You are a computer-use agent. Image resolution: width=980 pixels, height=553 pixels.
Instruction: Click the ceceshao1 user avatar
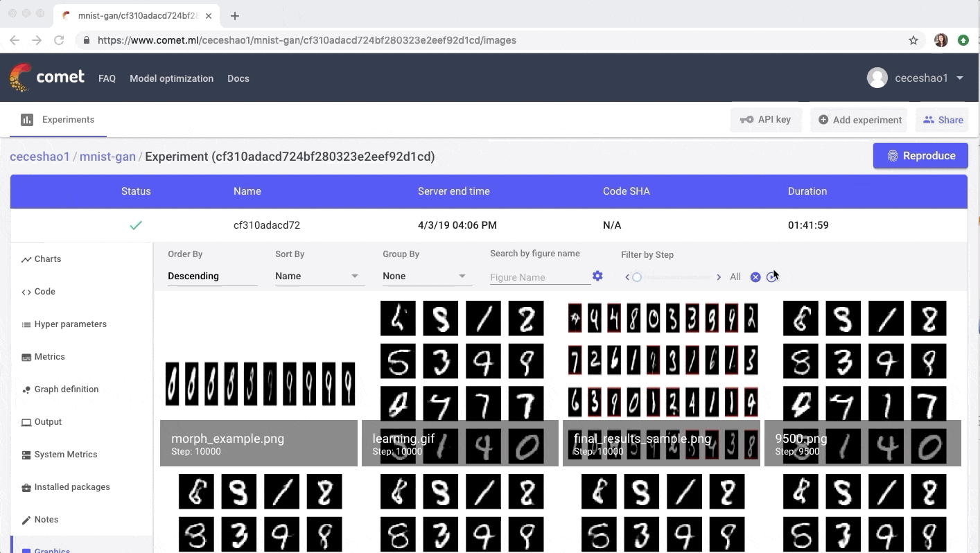pos(877,78)
